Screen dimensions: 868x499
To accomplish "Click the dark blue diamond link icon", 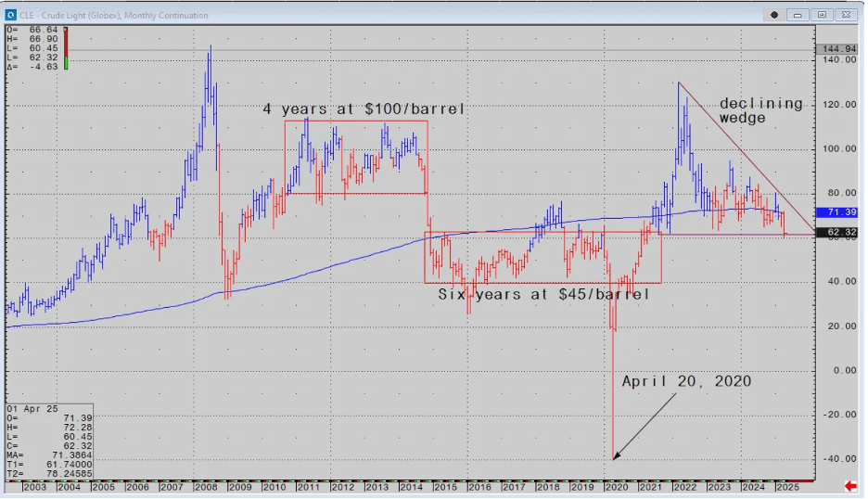I will [x=774, y=15].
